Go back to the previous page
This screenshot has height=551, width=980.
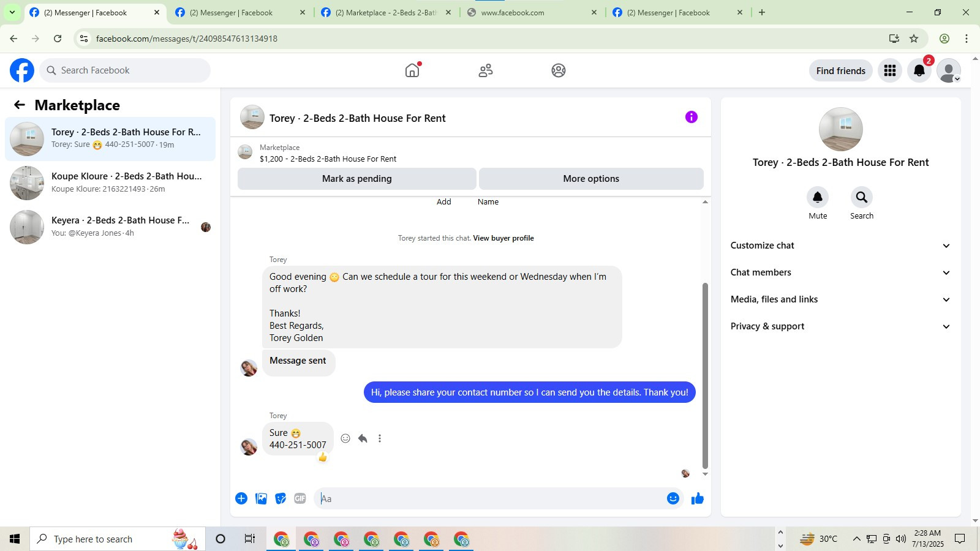click(x=13, y=39)
